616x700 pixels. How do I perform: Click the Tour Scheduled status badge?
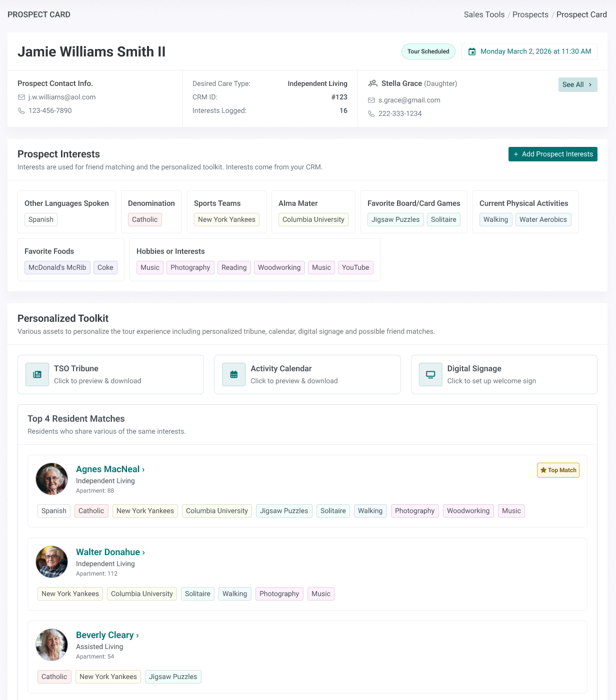pos(428,51)
